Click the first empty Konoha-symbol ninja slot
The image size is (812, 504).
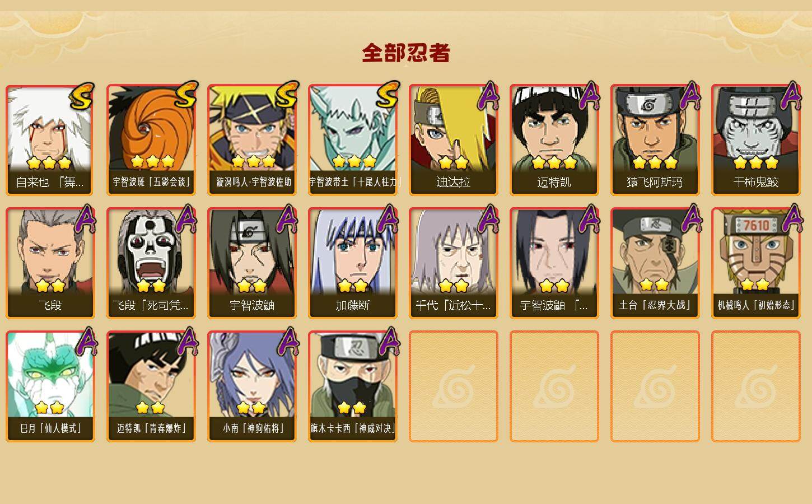tap(453, 386)
